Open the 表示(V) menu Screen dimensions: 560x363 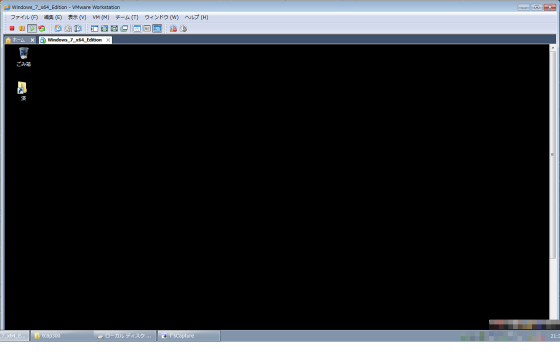[x=77, y=17]
